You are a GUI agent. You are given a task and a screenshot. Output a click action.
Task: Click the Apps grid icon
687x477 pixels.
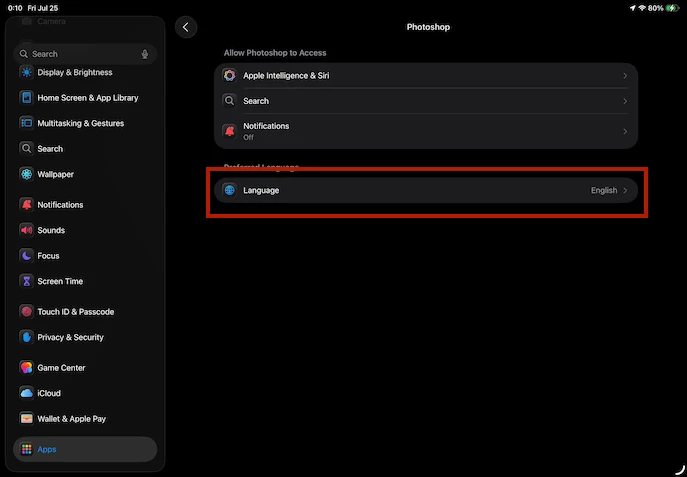click(x=26, y=449)
